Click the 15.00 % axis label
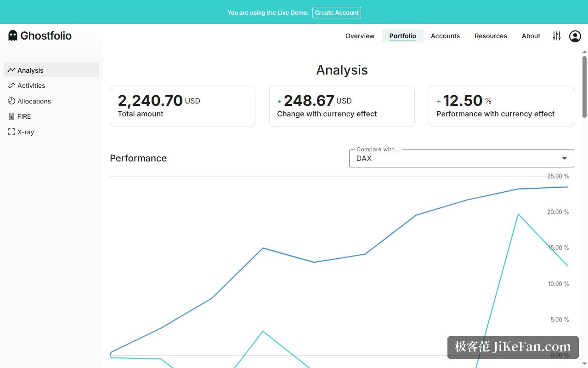 click(558, 248)
